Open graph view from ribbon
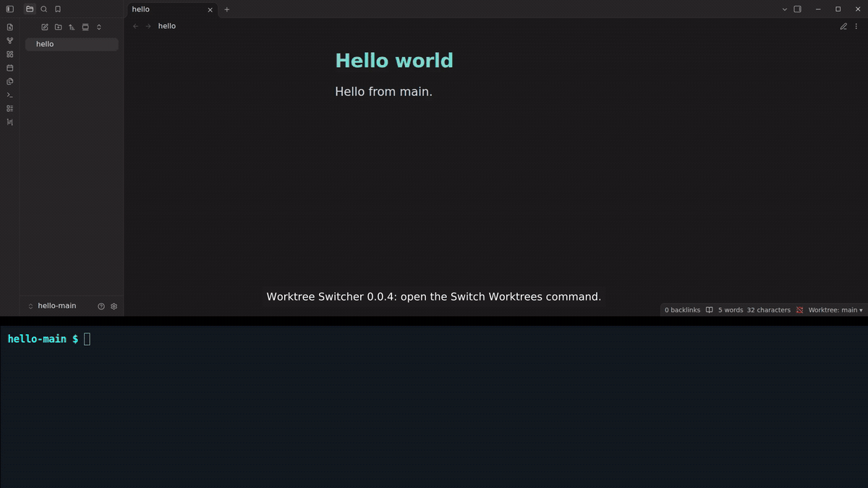Image resolution: width=868 pixels, height=488 pixels. 9,40
